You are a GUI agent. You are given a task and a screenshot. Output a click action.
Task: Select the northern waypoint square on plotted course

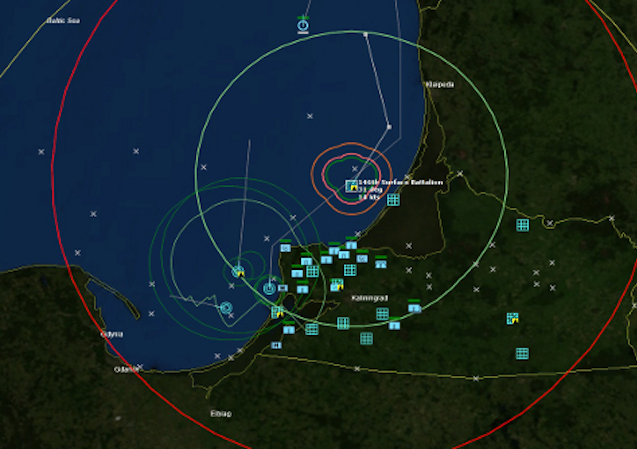pos(366,35)
